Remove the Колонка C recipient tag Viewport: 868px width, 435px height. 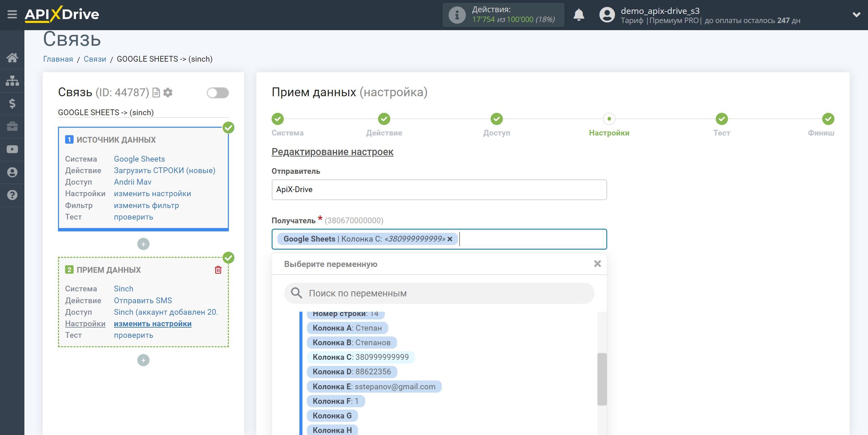coord(450,239)
